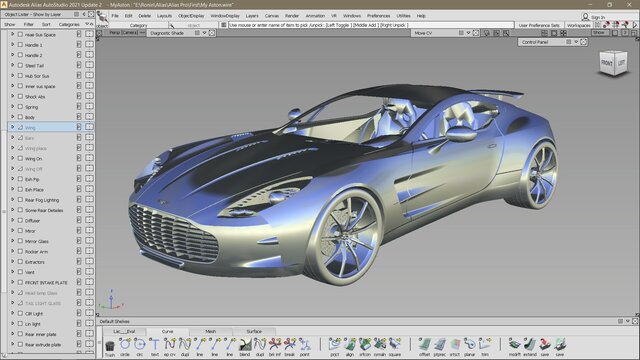Click Filter in the Object Lister
The height and width of the screenshot is (360, 640).
coord(29,24)
